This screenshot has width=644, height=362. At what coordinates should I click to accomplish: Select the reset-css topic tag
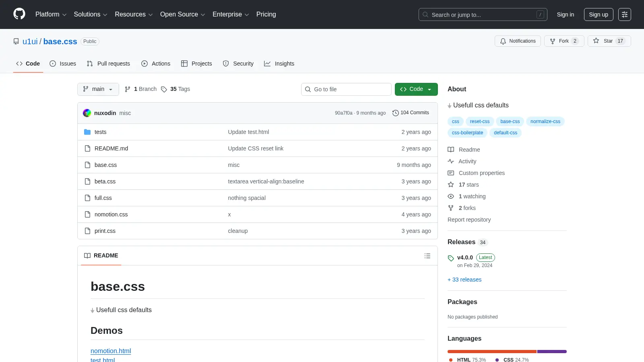[x=480, y=121]
